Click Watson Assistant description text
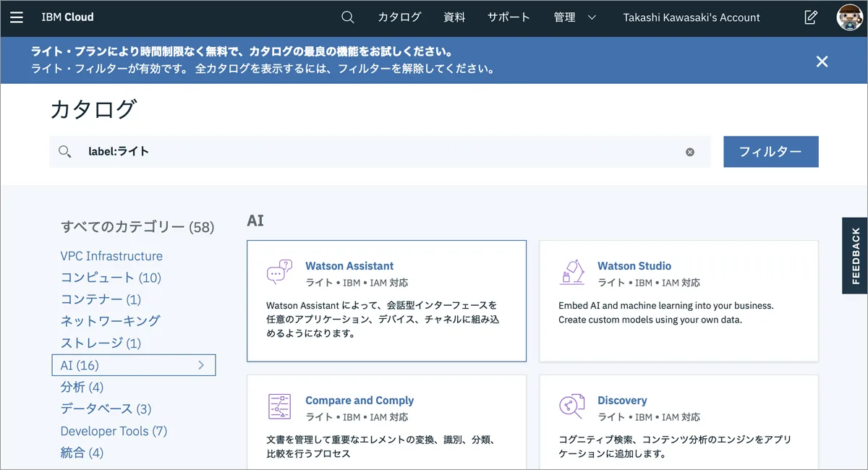The width and height of the screenshot is (868, 470). coord(383,320)
